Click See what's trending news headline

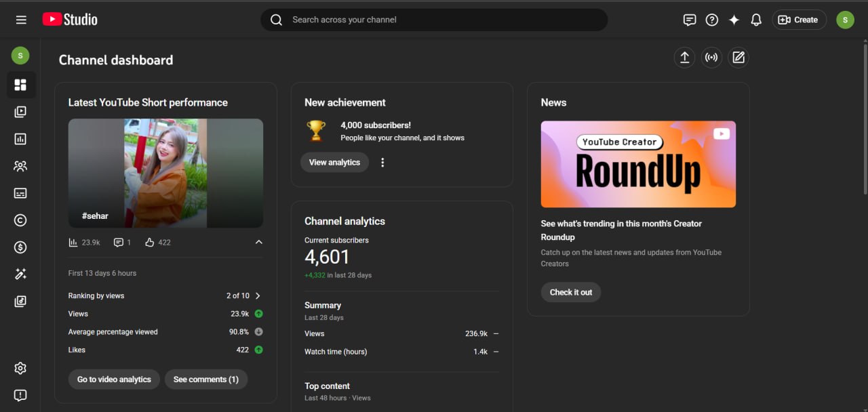[x=621, y=230]
